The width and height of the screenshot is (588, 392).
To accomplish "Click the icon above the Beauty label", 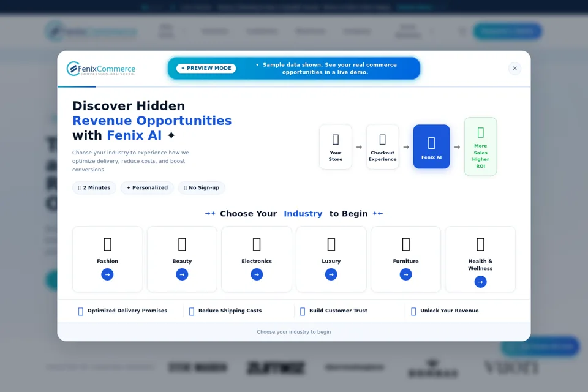I will click(x=183, y=244).
